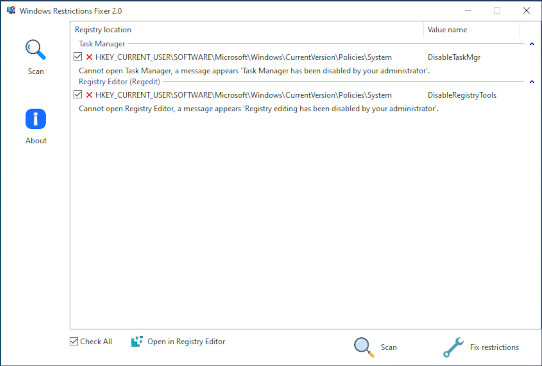The width and height of the screenshot is (542, 366).
Task: Click the Open in Registry Editor icon
Action: click(x=137, y=341)
